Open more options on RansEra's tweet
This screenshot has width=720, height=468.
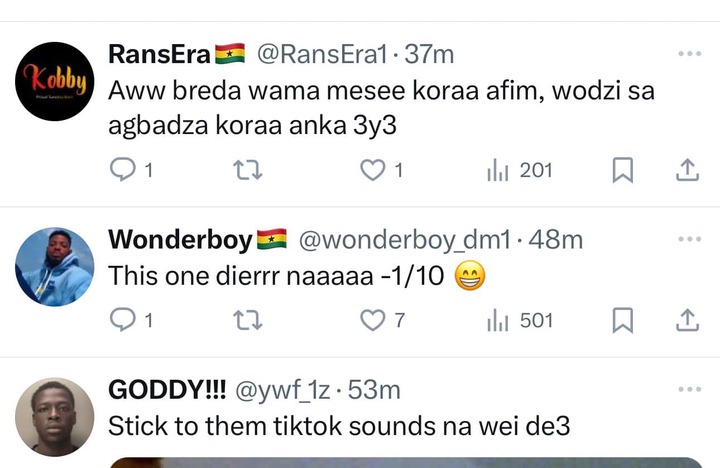point(689,53)
